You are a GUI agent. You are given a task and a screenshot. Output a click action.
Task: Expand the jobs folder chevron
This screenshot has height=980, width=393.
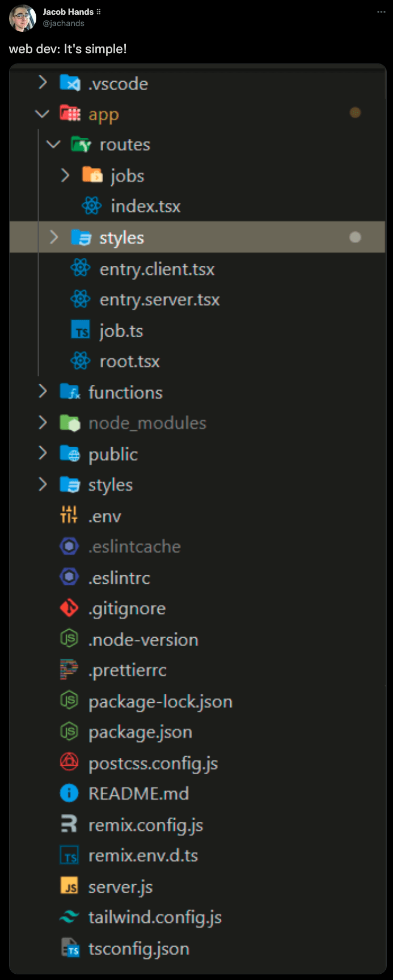click(65, 175)
